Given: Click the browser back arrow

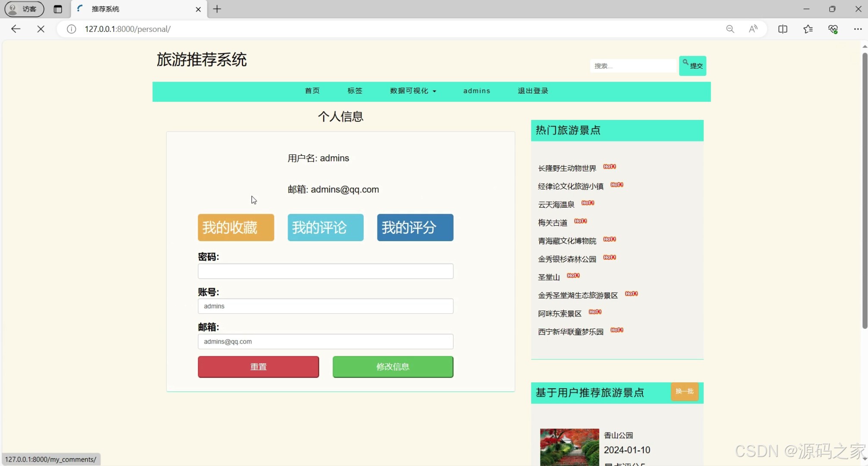Looking at the screenshot, I should (x=16, y=29).
